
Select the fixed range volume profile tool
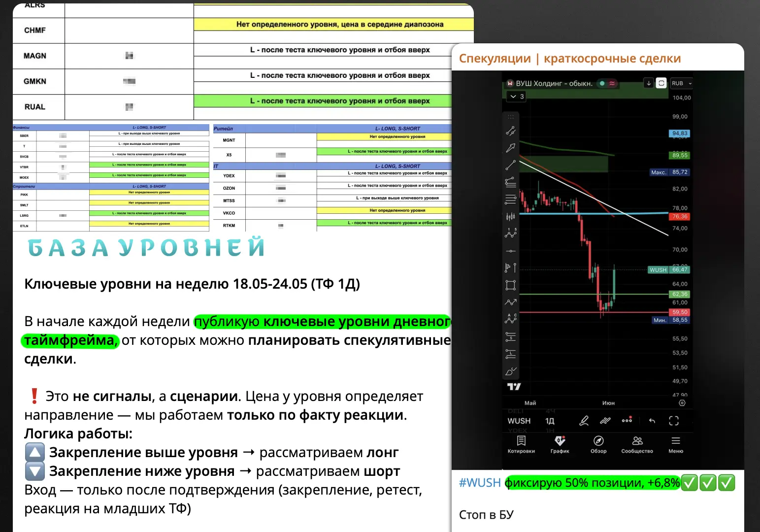[x=511, y=267]
